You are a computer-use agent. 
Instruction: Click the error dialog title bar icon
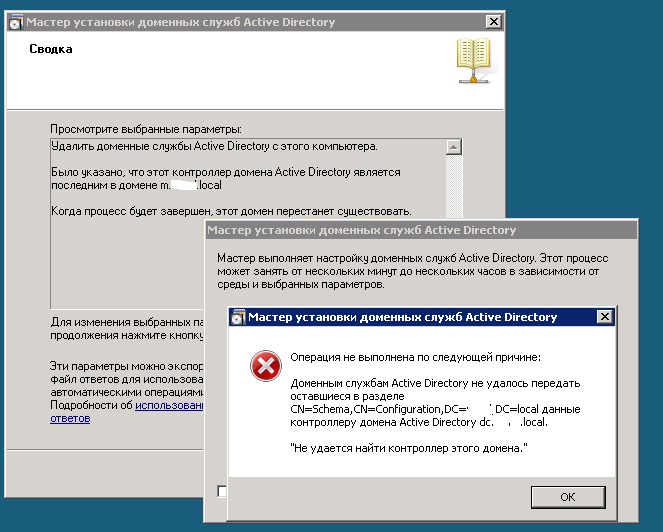point(238,317)
